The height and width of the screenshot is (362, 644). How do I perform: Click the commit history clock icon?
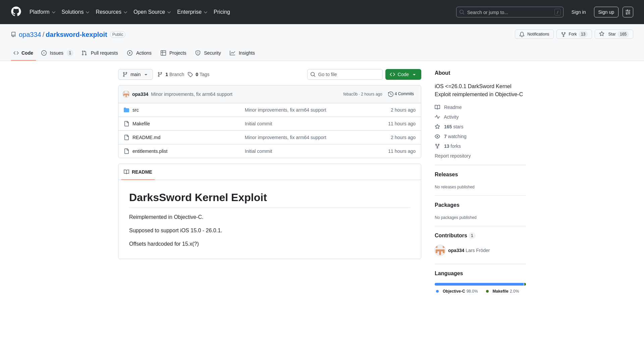(x=390, y=94)
